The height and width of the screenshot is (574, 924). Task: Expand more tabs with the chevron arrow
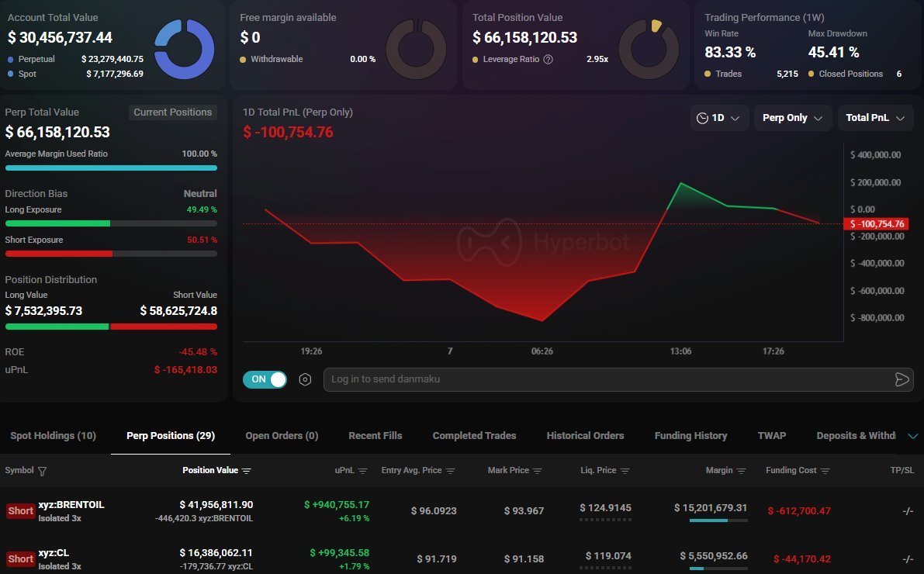point(913,436)
